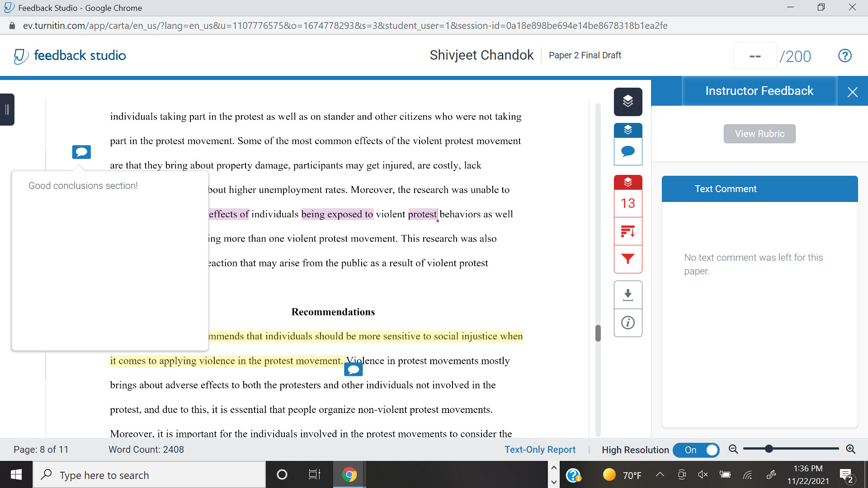Click the Paper 2 Final Draft title

pyautogui.click(x=585, y=55)
